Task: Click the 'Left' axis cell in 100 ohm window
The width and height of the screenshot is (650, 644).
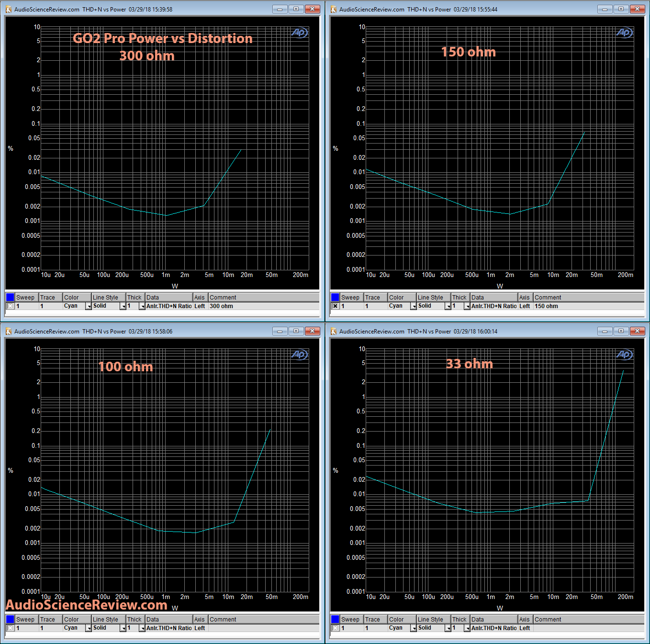Action: 201,628
